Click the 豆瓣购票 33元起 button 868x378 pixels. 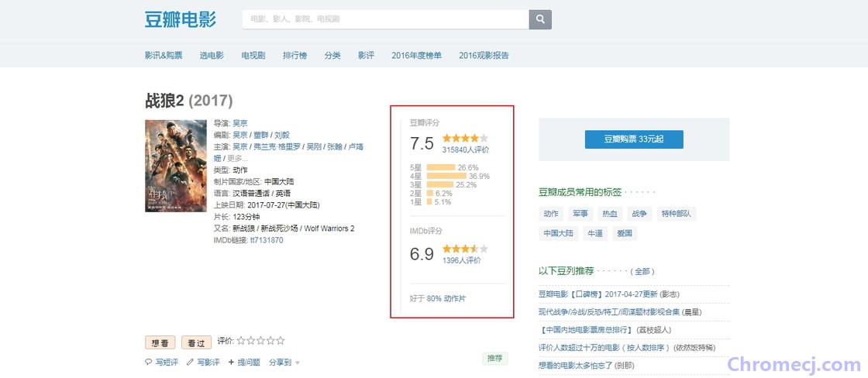click(634, 139)
